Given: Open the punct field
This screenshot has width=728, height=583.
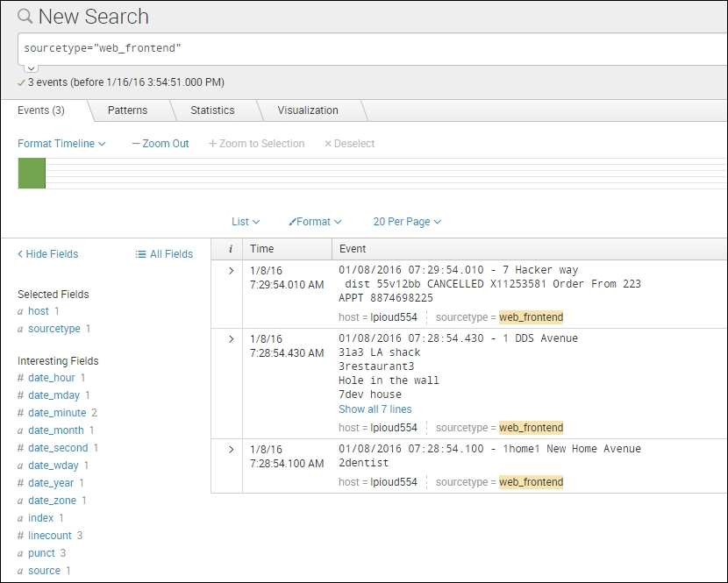Looking at the screenshot, I should (x=42, y=553).
